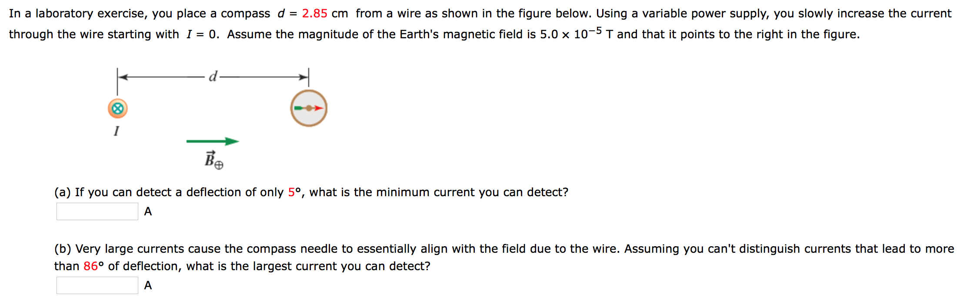The width and height of the screenshot is (980, 308).
Task: Click the current label I below the wire
Action: click(117, 130)
